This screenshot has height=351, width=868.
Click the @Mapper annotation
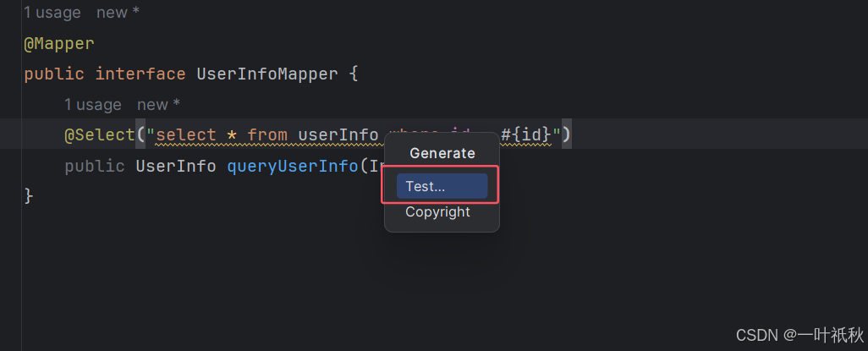(x=59, y=43)
